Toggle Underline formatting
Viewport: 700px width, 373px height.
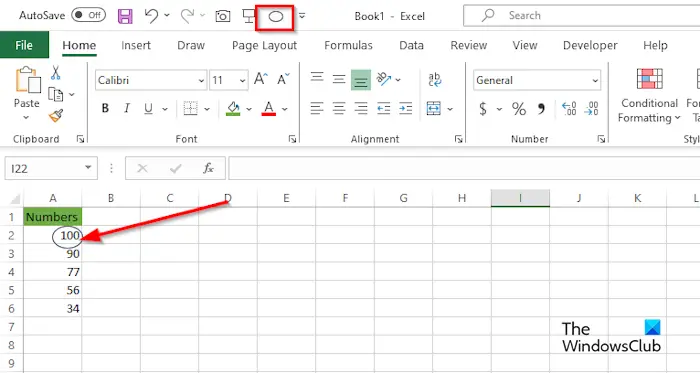coord(148,108)
